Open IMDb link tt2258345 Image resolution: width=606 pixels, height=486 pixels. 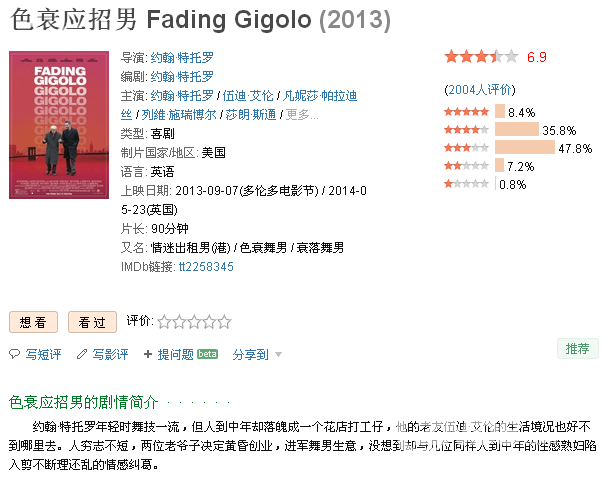[206, 267]
